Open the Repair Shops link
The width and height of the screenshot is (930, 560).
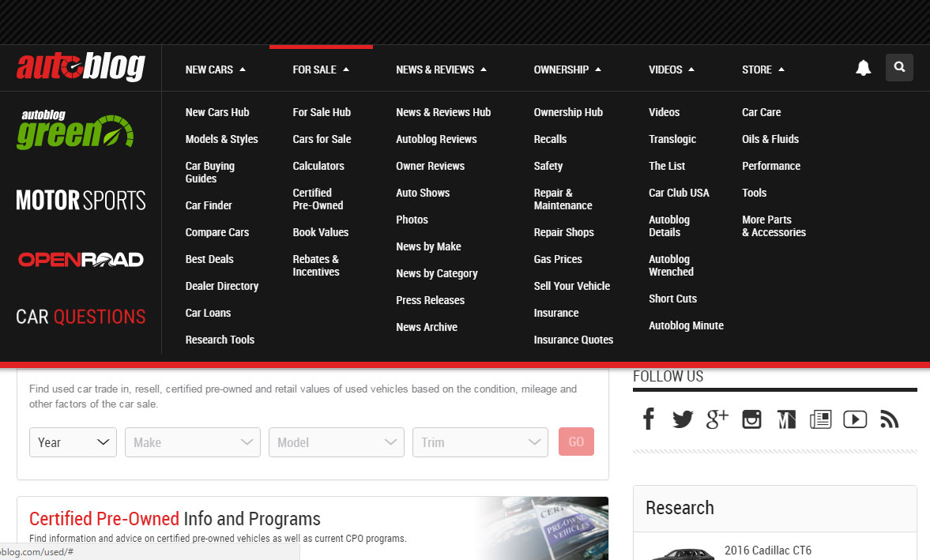coord(563,232)
